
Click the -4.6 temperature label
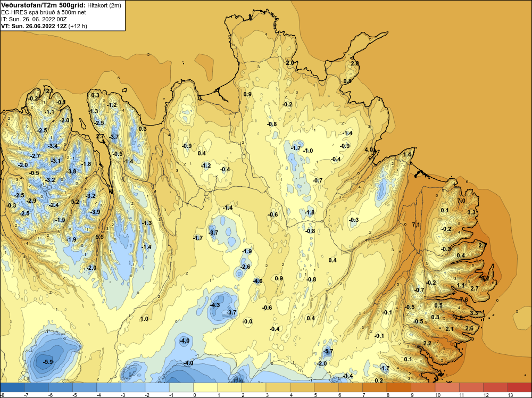point(257,281)
